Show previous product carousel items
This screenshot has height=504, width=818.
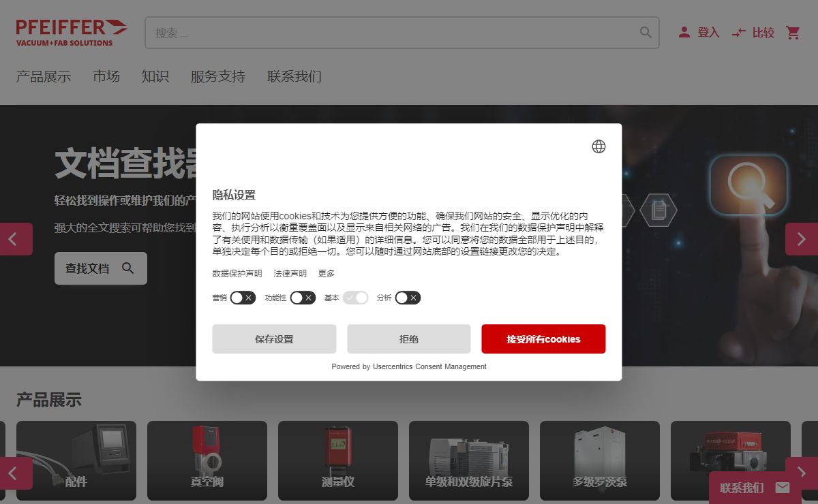[x=15, y=473]
